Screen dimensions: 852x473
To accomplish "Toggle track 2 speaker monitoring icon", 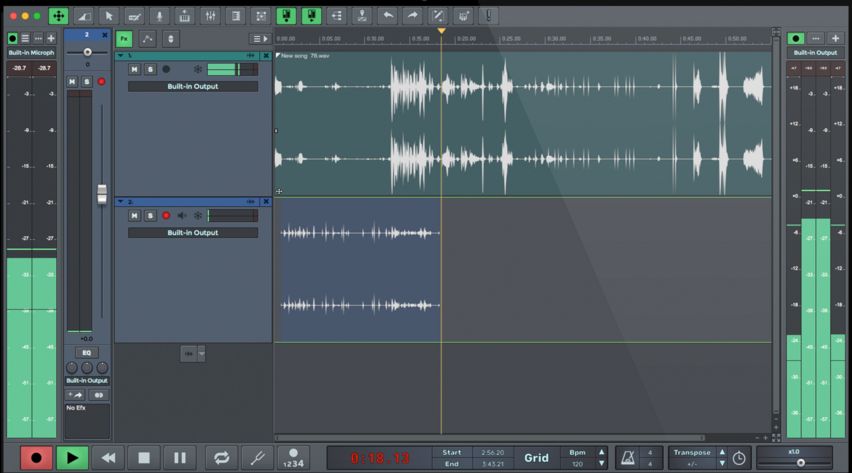I will [x=182, y=216].
